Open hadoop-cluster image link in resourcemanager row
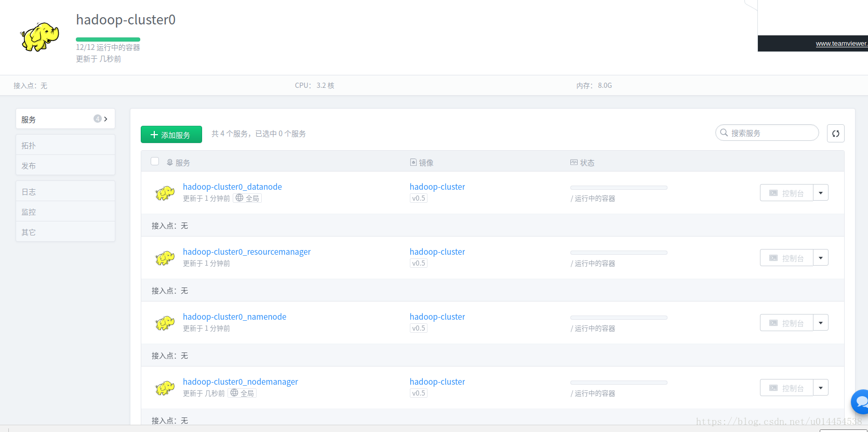 (437, 252)
